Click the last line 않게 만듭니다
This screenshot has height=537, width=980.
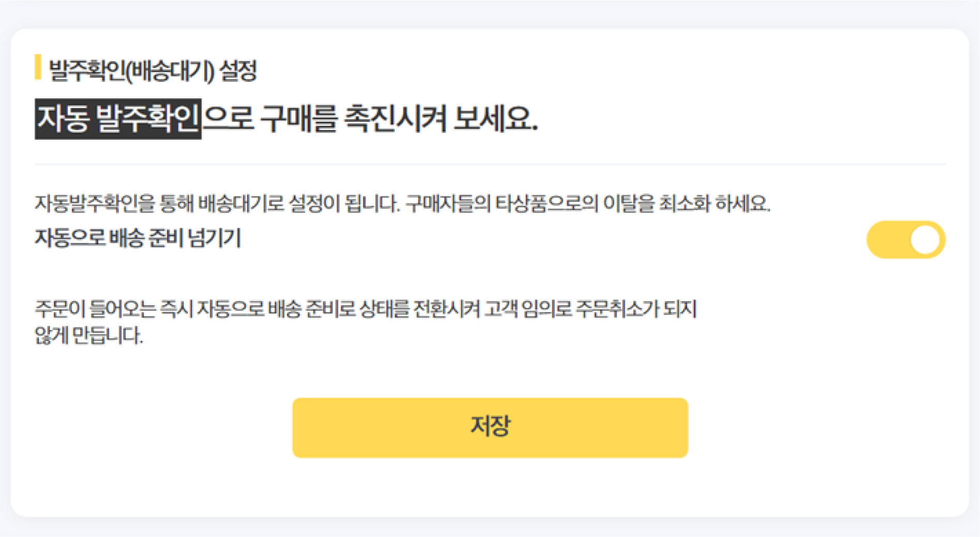pos(88,335)
